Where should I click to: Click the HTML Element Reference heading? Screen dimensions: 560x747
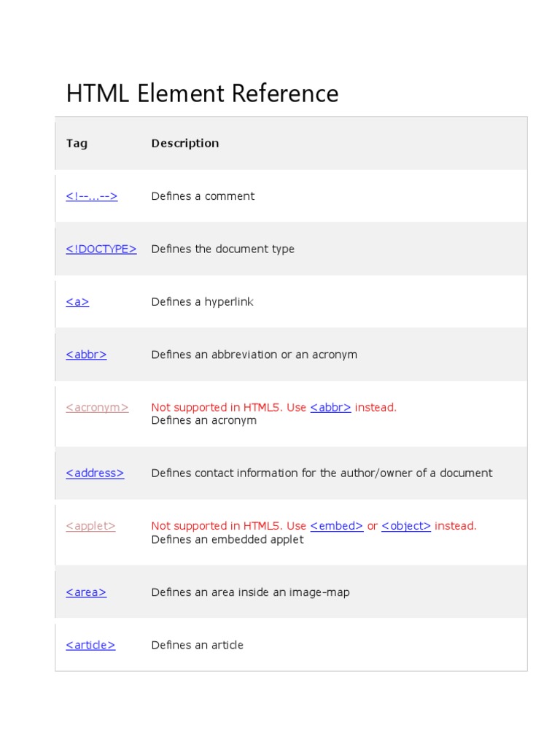click(x=202, y=94)
